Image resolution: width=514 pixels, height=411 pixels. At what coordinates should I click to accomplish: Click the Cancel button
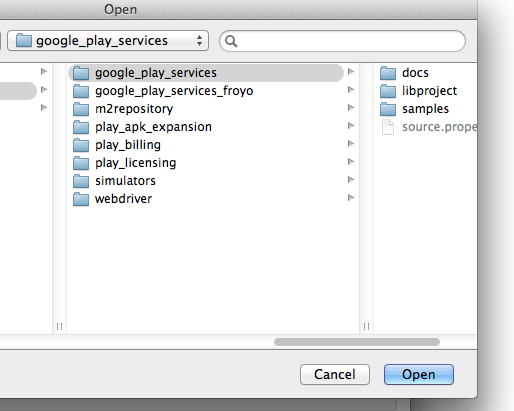point(335,374)
